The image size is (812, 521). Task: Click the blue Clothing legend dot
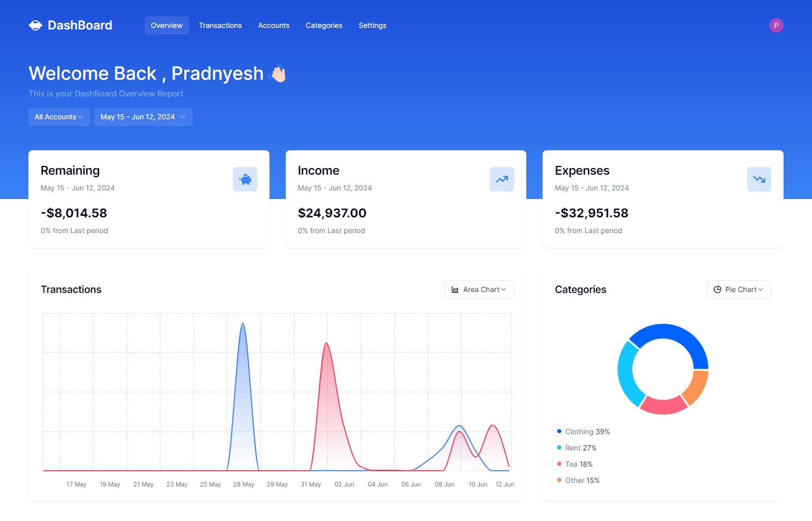(559, 431)
